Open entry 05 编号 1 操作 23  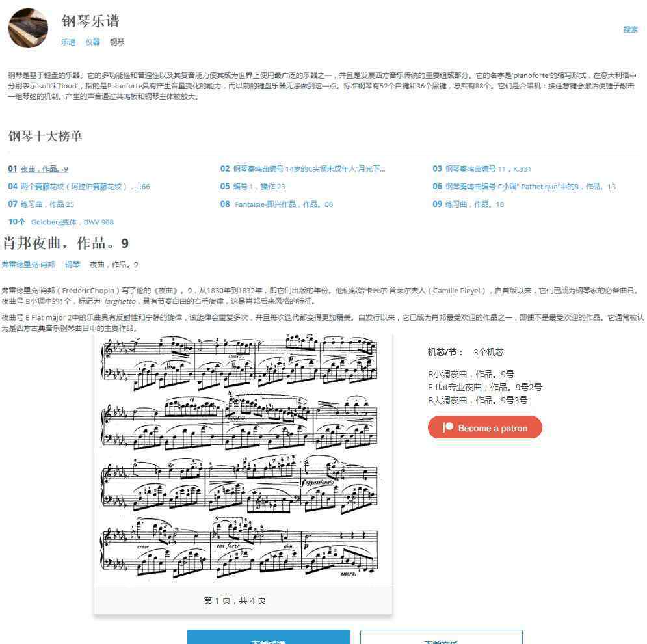coord(252,187)
